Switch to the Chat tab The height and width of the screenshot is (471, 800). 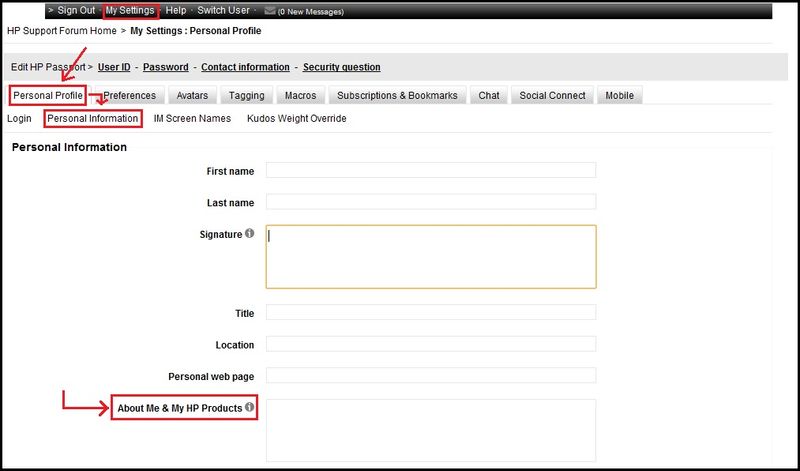click(489, 95)
